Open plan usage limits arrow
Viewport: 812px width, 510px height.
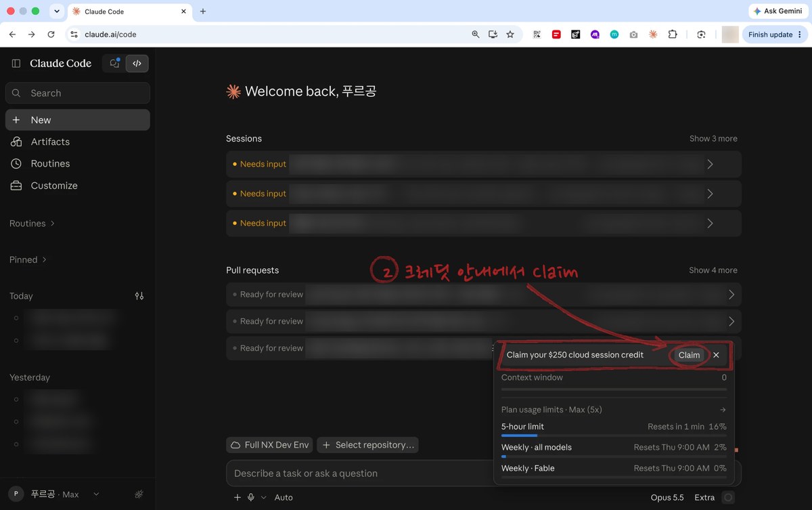723,410
